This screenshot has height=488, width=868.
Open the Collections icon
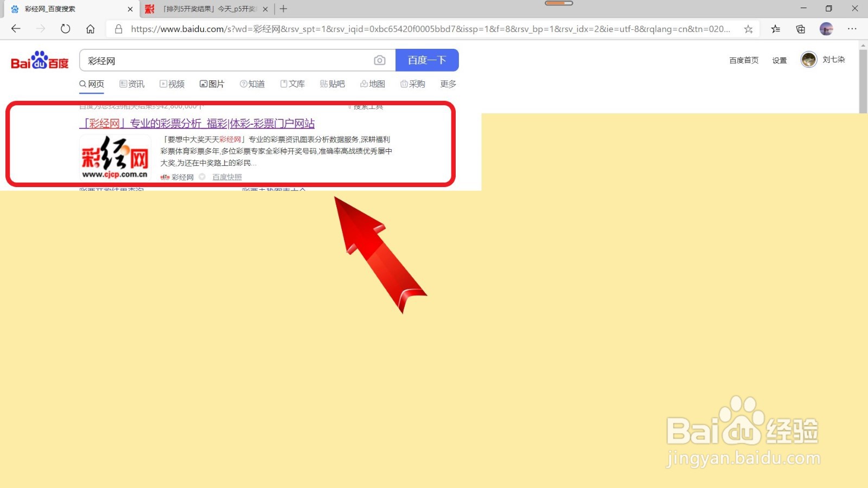pyautogui.click(x=801, y=29)
